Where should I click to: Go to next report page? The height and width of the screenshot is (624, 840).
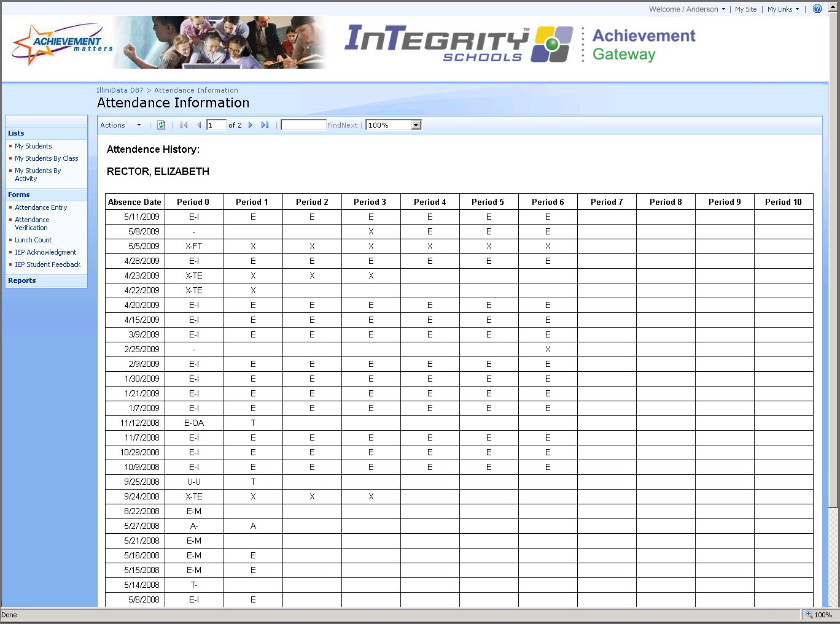251,125
